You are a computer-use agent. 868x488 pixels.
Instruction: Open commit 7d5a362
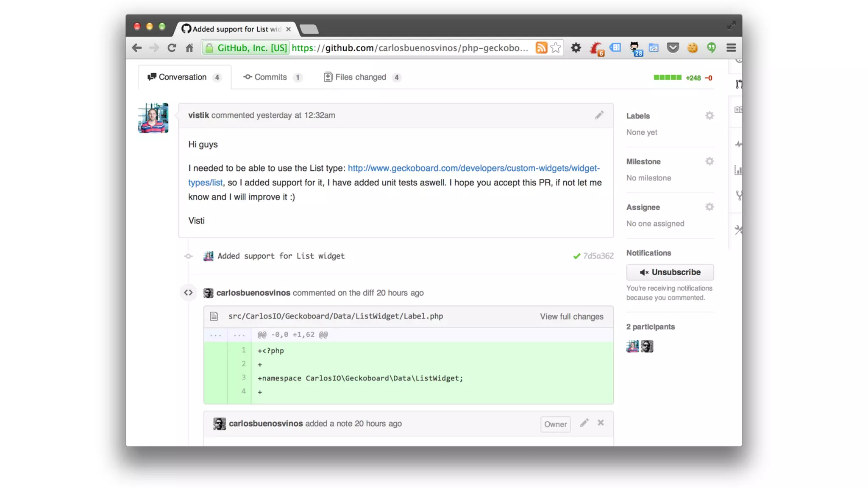click(598, 256)
